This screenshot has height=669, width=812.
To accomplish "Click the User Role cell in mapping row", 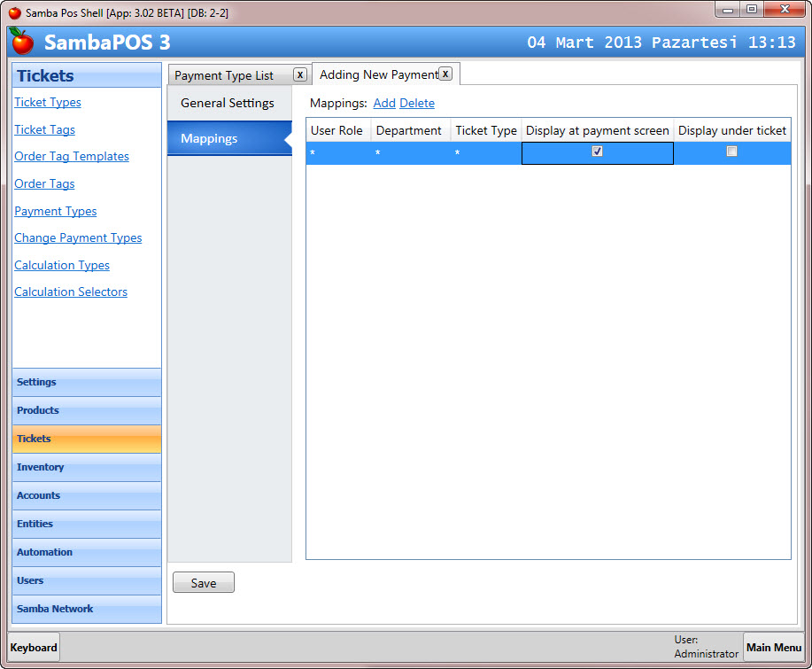I will tap(337, 153).
